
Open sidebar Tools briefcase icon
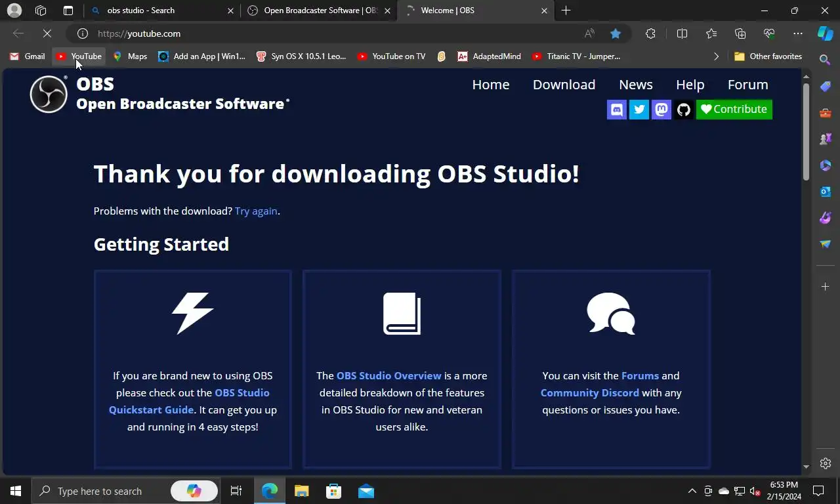[826, 113]
